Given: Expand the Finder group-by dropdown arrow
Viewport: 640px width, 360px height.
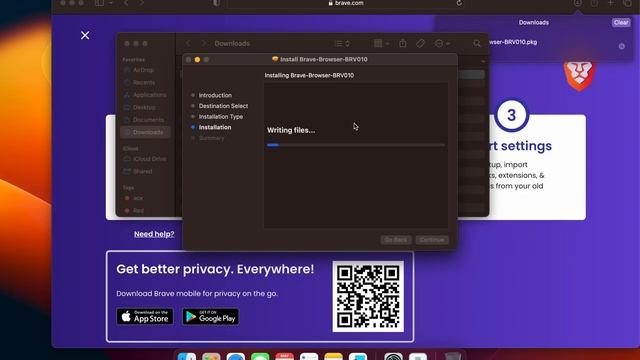Looking at the screenshot, I should (387, 43).
